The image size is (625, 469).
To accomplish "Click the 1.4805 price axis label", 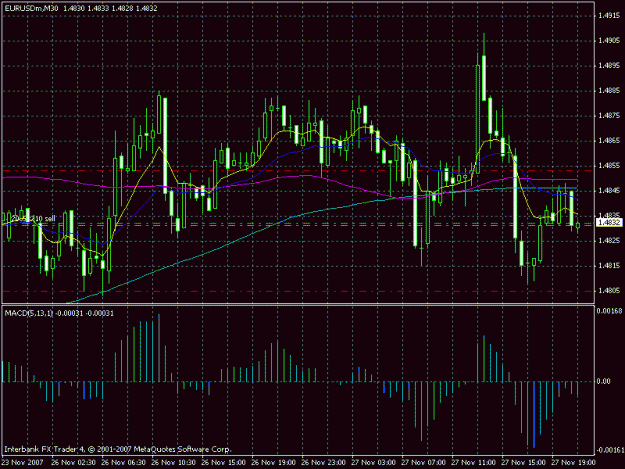I will point(609,291).
